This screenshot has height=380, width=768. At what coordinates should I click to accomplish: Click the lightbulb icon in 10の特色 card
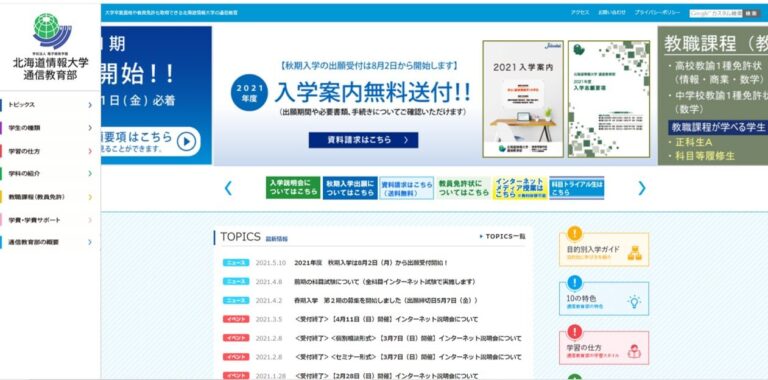click(634, 302)
